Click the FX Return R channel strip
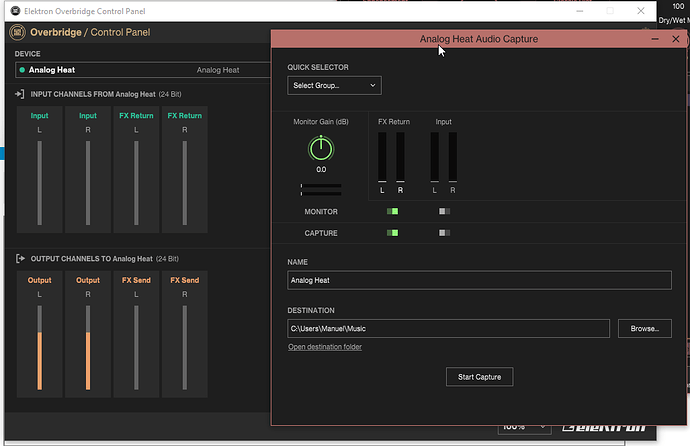690x446 pixels. (185, 169)
